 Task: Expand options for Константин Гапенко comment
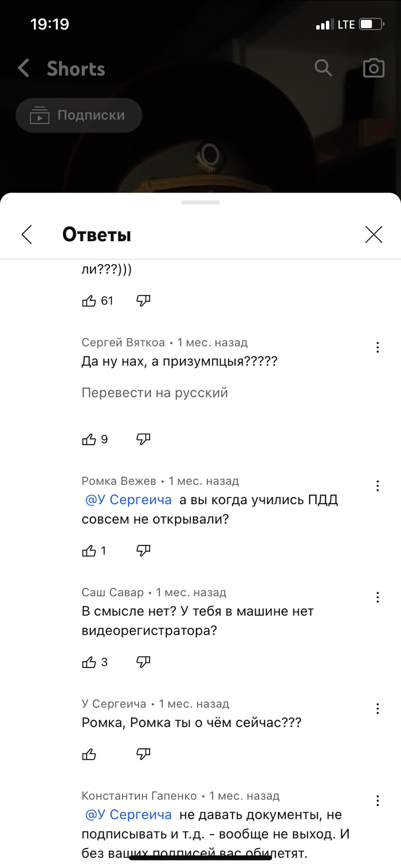[x=378, y=800]
